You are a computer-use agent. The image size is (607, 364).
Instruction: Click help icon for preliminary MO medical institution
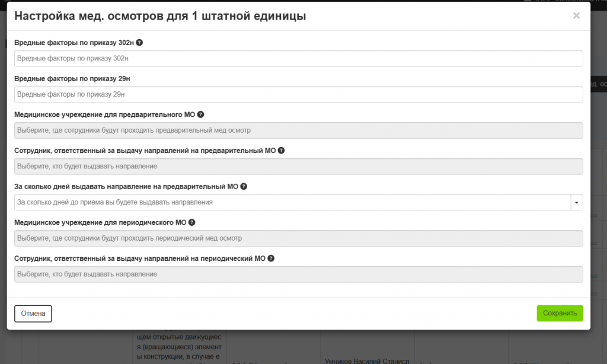(200, 114)
